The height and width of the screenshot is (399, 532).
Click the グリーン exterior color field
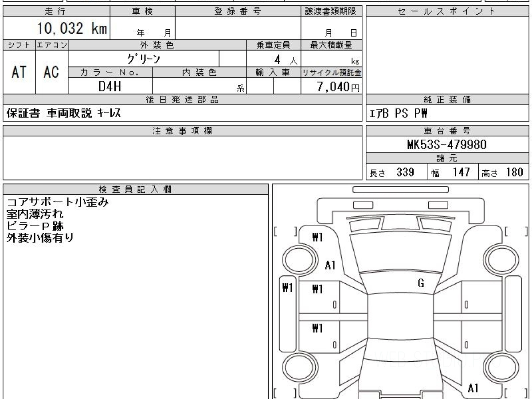coord(144,59)
